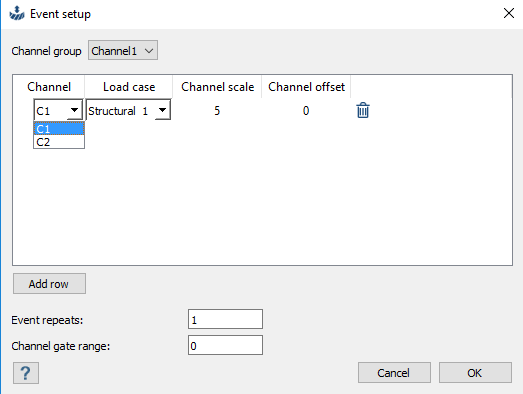
Task: Choose C2 from the channel list
Action: point(59,142)
